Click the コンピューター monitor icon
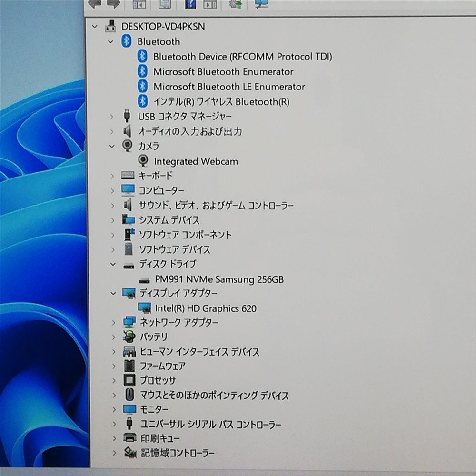 pyautogui.click(x=128, y=190)
